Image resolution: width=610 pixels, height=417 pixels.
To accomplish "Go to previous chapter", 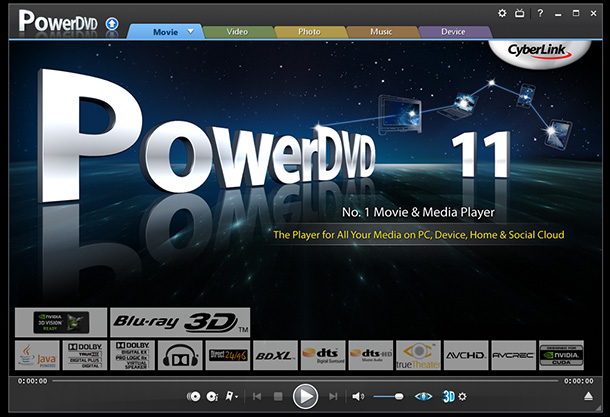I will pyautogui.click(x=257, y=396).
